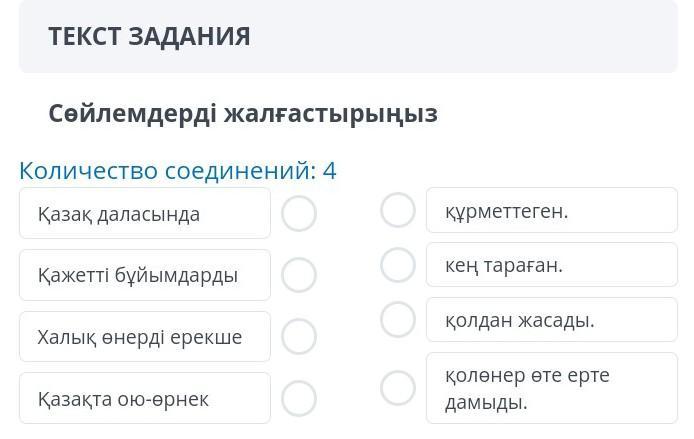This screenshot has width=694, height=439.
Task: Click the connector circle next to "Қажетті бұйымдарды"
Action: point(299,275)
